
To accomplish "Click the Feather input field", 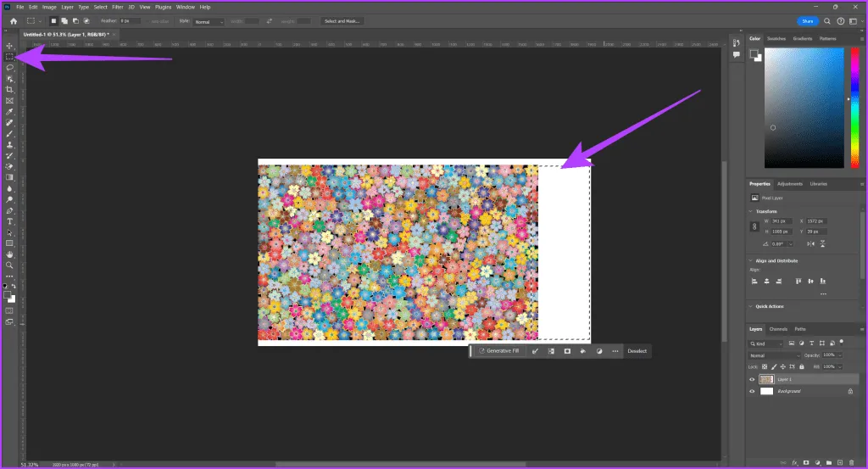I will 130,21.
